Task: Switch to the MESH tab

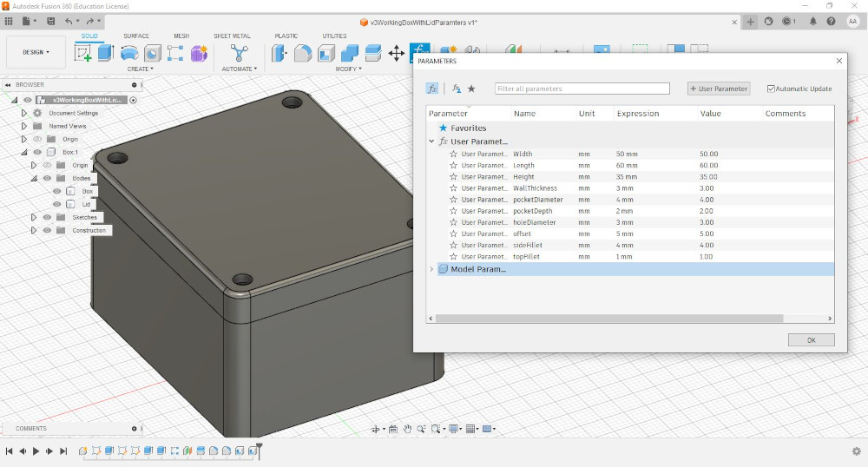Action: coord(181,36)
